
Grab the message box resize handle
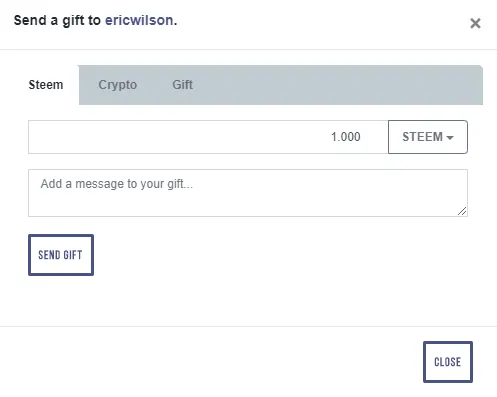462,211
